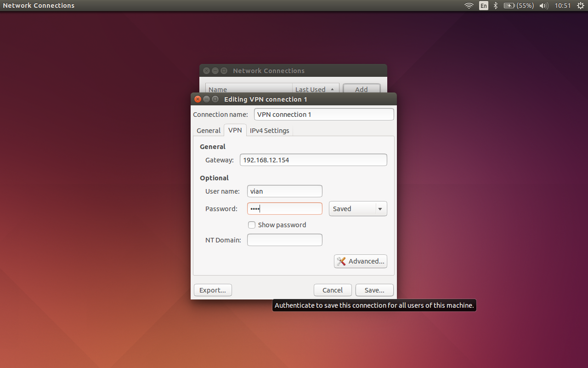Open the clock indicator at 10:51

562,6
